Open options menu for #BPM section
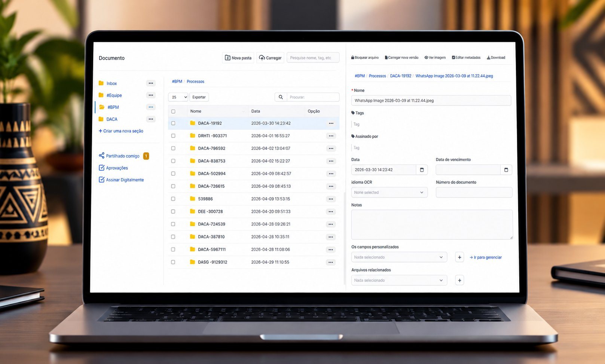The width and height of the screenshot is (605, 364). point(151,107)
